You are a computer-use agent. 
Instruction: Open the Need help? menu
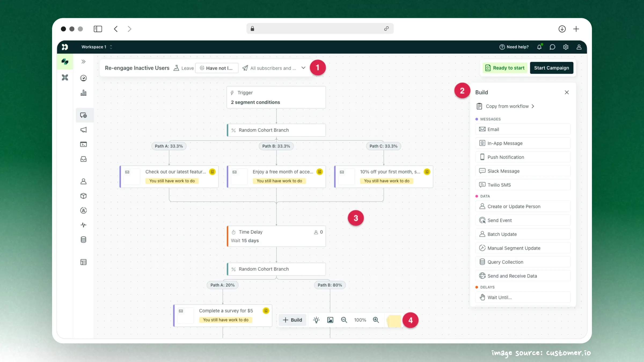(514, 47)
